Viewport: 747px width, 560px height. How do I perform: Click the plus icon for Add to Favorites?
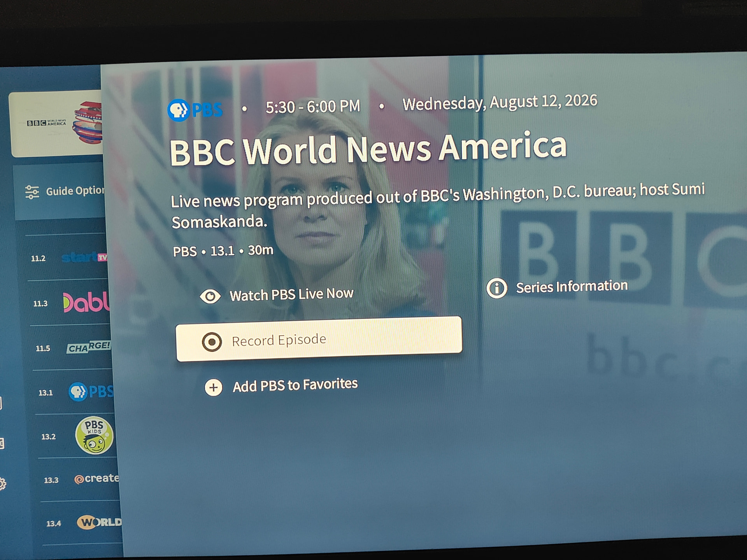213,387
